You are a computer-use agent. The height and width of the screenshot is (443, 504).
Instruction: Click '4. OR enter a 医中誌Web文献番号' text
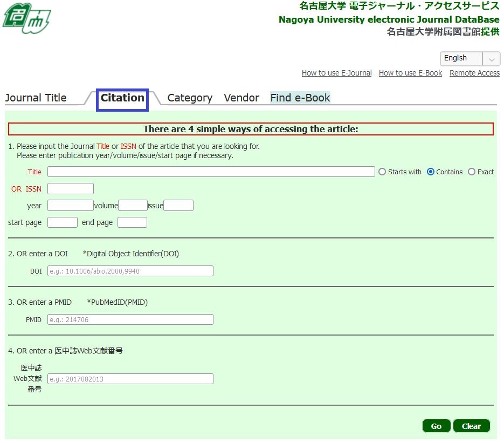[x=65, y=351]
